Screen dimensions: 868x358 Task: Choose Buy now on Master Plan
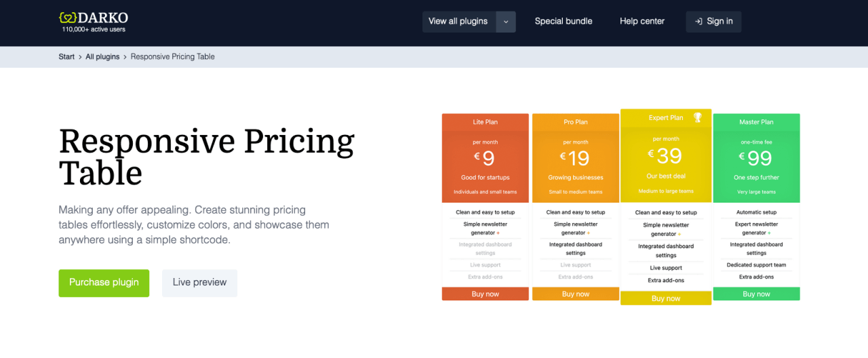click(x=756, y=294)
